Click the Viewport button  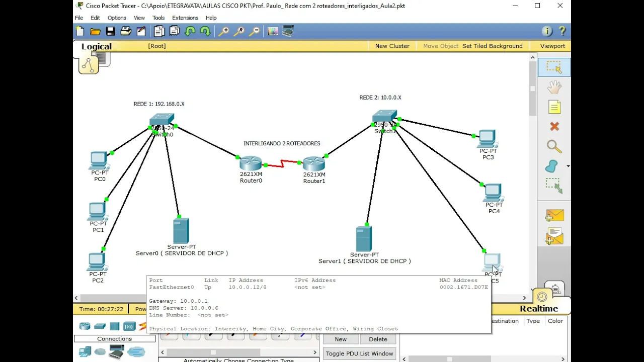(552, 46)
